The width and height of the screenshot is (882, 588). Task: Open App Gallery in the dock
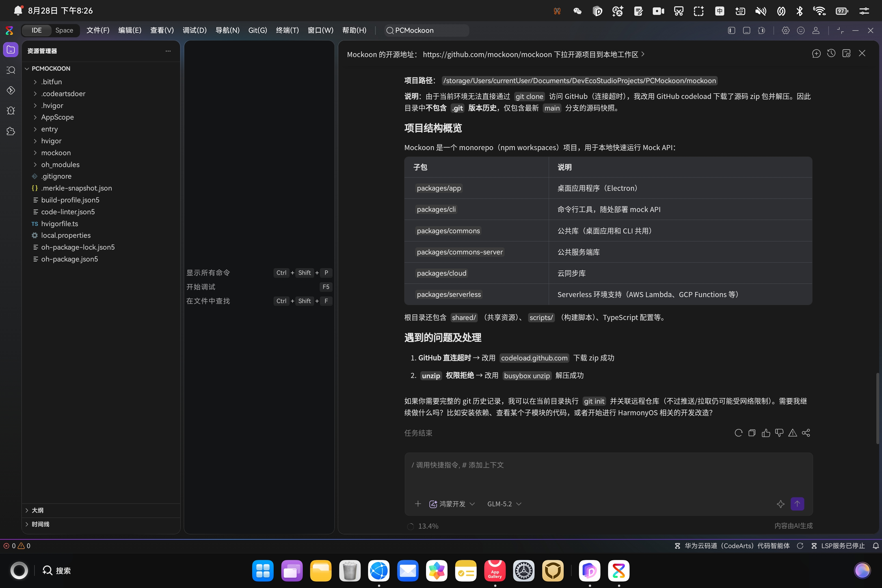495,571
